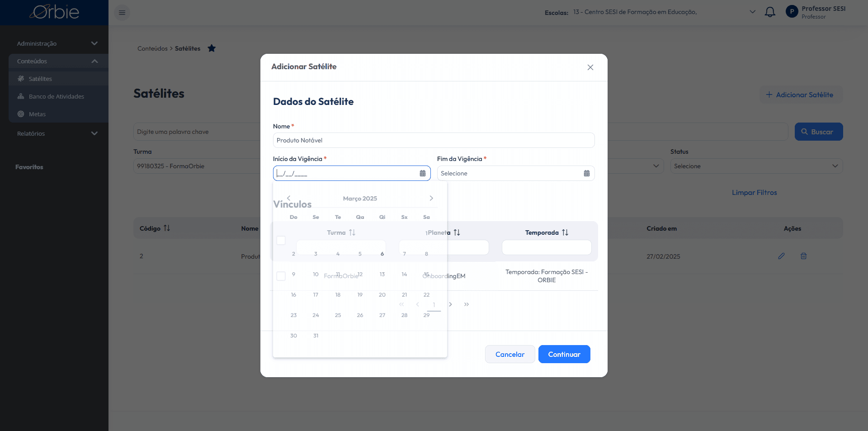This screenshot has height=431, width=868.
Task: Click the Orbie logo
Action: coord(54,12)
